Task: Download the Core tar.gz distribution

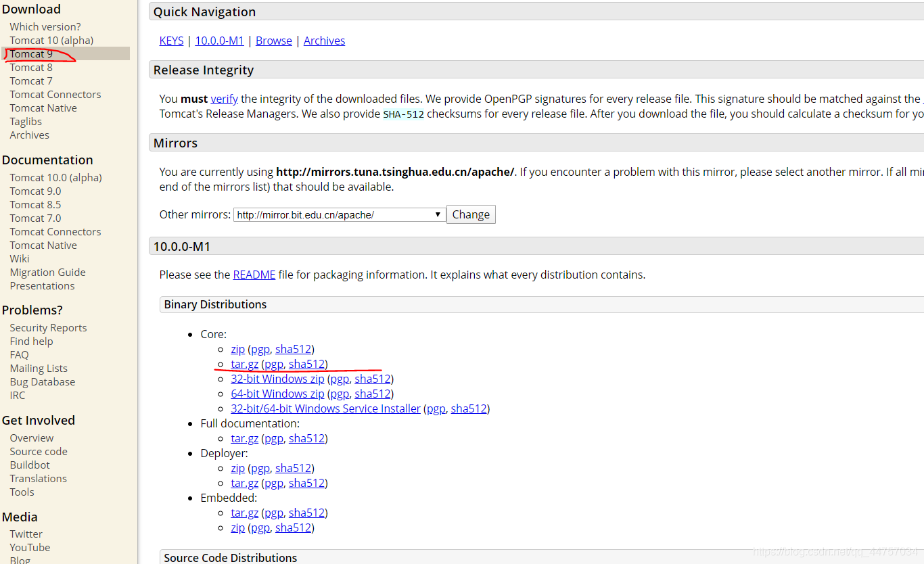Action: (244, 364)
